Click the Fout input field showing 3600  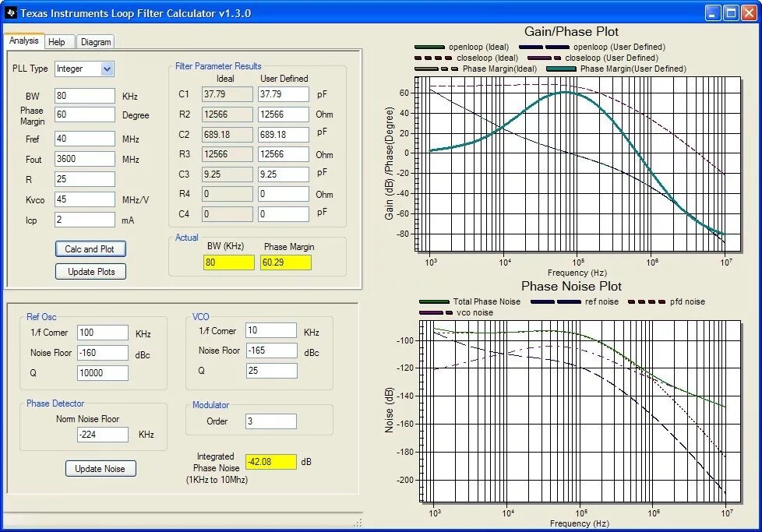[85, 159]
